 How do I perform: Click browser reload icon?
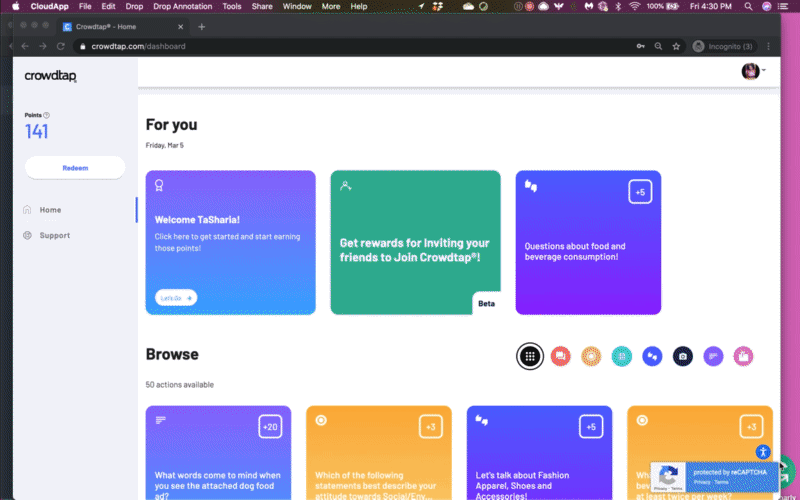coord(61,46)
